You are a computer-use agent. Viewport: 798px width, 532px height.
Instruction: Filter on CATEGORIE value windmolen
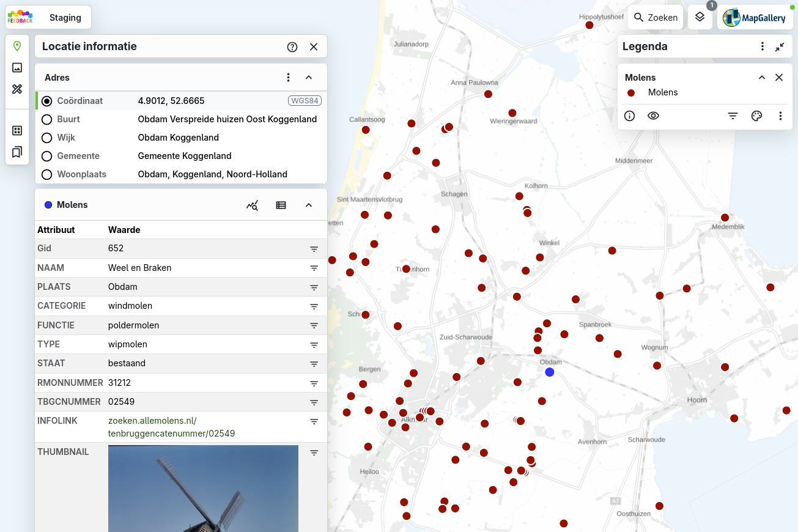(314, 306)
